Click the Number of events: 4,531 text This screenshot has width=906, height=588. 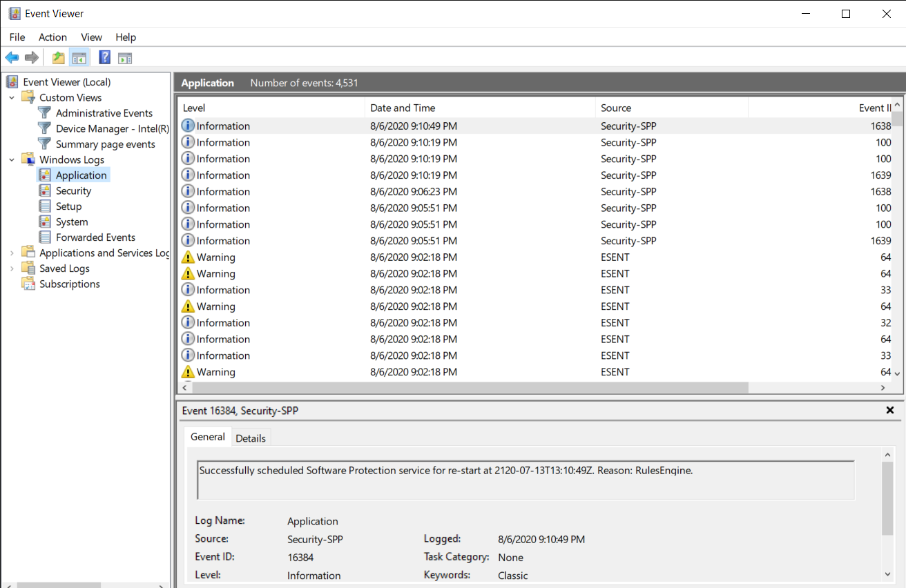(304, 83)
